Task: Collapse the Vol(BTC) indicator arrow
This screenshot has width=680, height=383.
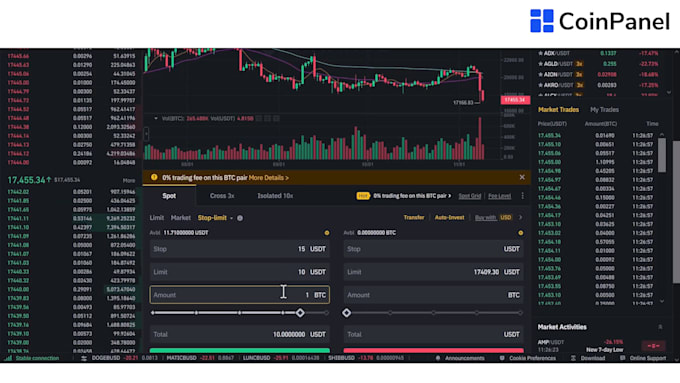Action: 156,118
